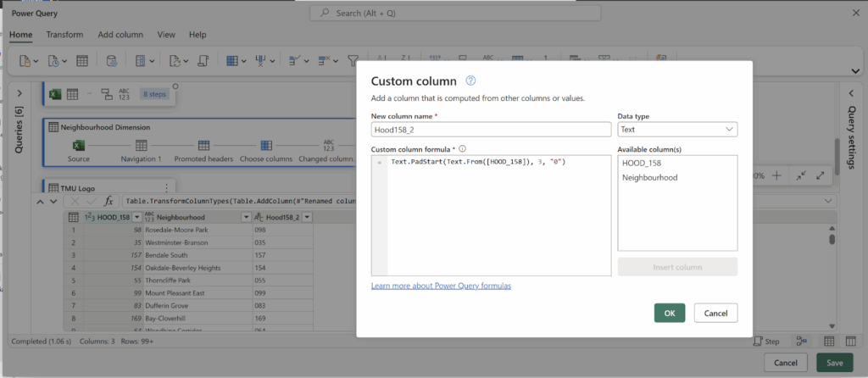The width and height of the screenshot is (868, 378).
Task: Open the Data type dropdown
Action: pos(677,130)
